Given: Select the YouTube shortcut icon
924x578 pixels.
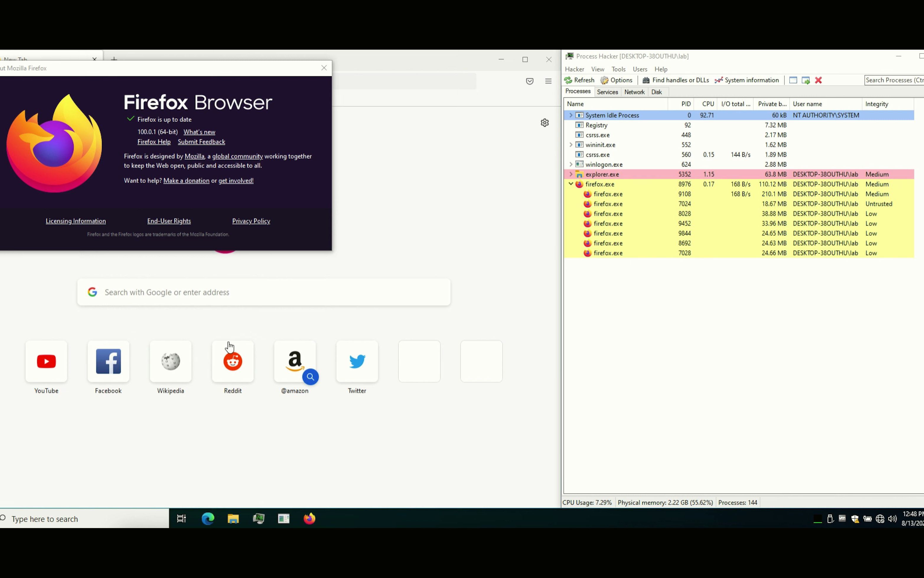Looking at the screenshot, I should coord(46,361).
